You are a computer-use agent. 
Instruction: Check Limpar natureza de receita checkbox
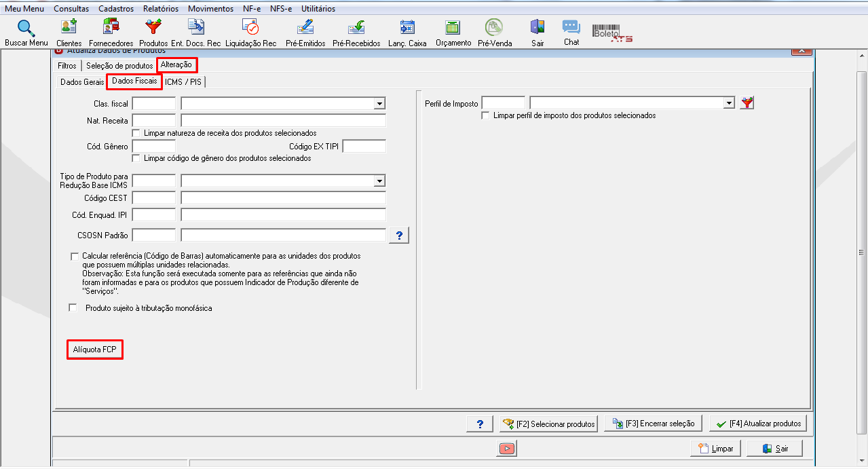click(136, 133)
